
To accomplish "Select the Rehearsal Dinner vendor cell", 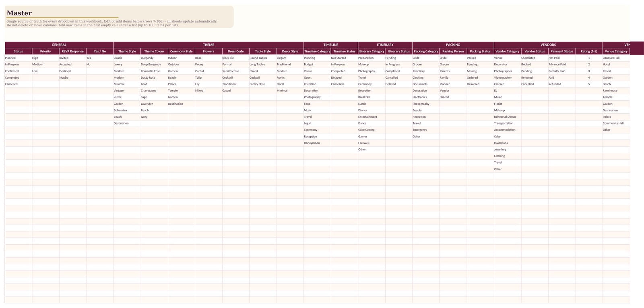I will 507,117.
